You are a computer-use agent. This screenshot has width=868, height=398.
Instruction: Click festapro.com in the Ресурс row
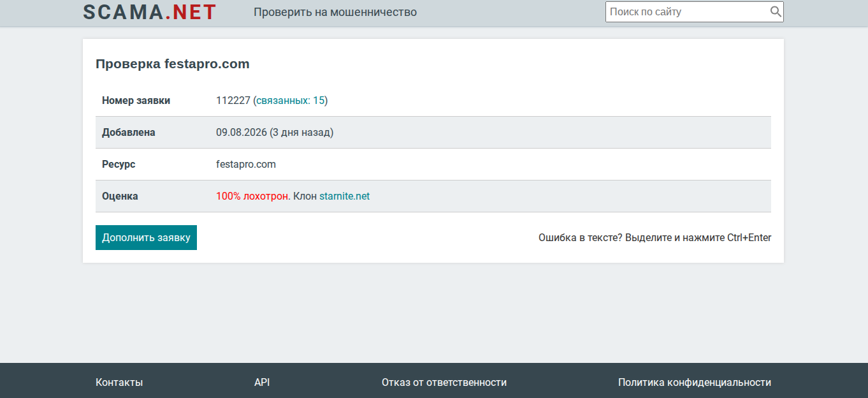tap(246, 164)
